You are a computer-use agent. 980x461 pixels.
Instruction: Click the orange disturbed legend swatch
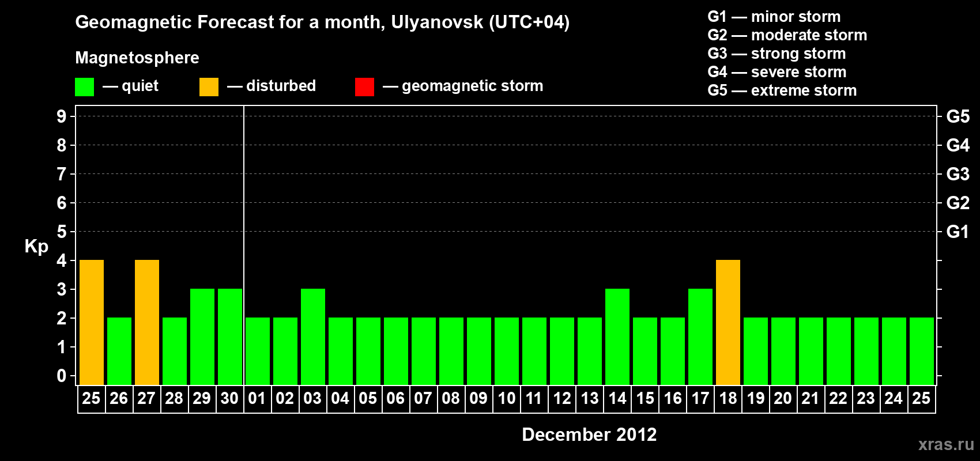[209, 87]
